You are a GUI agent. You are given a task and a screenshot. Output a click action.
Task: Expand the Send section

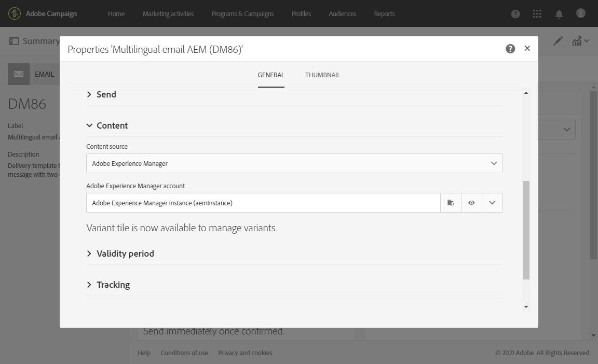tap(101, 94)
